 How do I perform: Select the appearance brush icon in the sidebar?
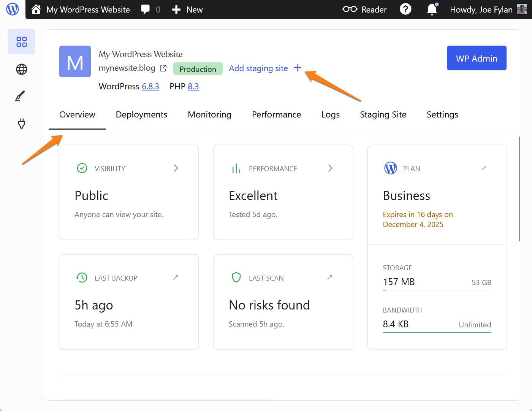pyautogui.click(x=21, y=96)
